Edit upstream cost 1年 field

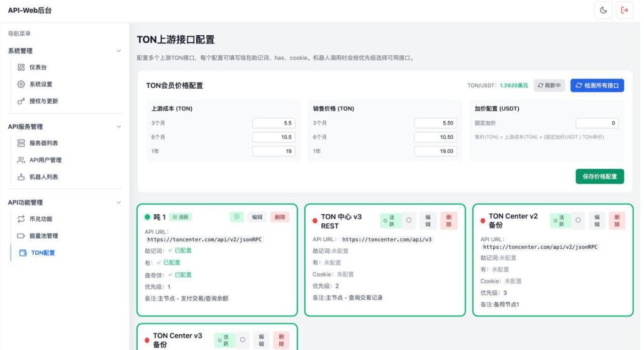click(274, 151)
